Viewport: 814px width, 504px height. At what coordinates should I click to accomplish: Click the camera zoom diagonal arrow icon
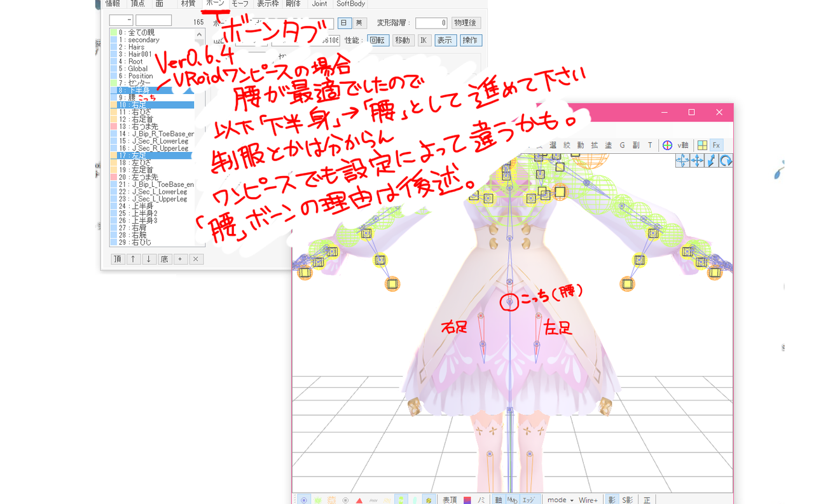[711, 161]
